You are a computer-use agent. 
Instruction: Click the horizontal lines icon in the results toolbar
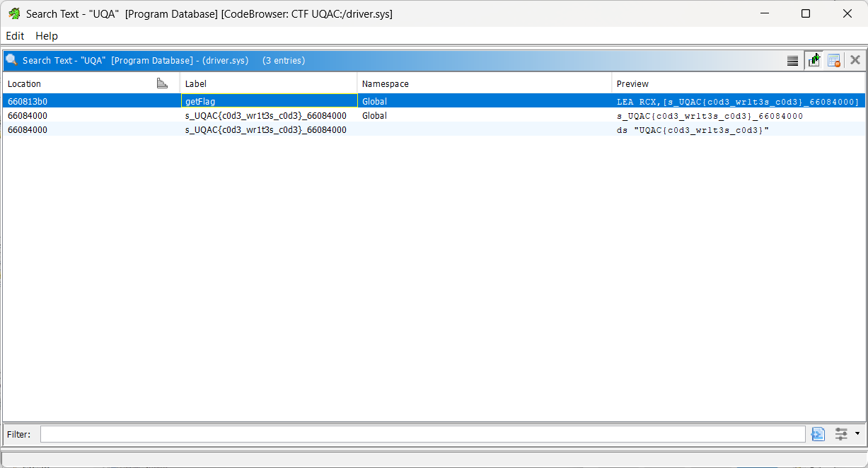click(x=793, y=61)
